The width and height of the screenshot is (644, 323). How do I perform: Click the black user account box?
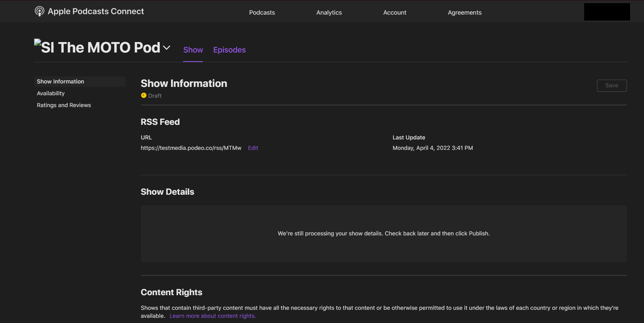(x=607, y=12)
